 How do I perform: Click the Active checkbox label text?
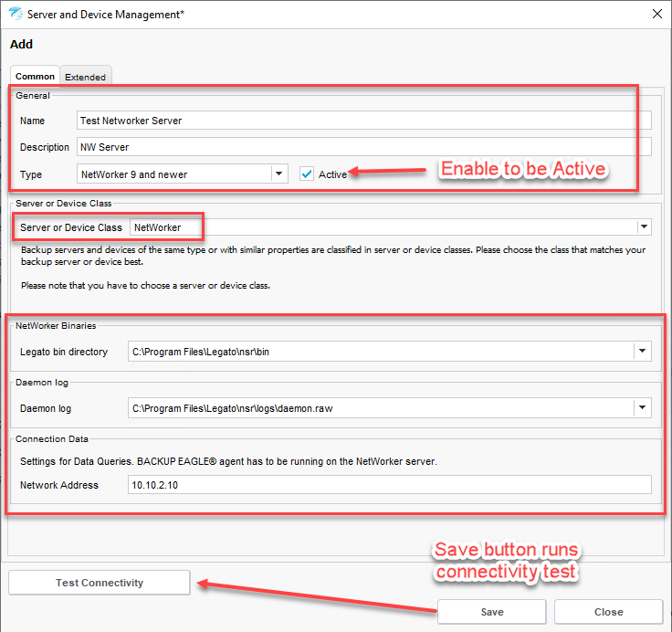pos(332,174)
